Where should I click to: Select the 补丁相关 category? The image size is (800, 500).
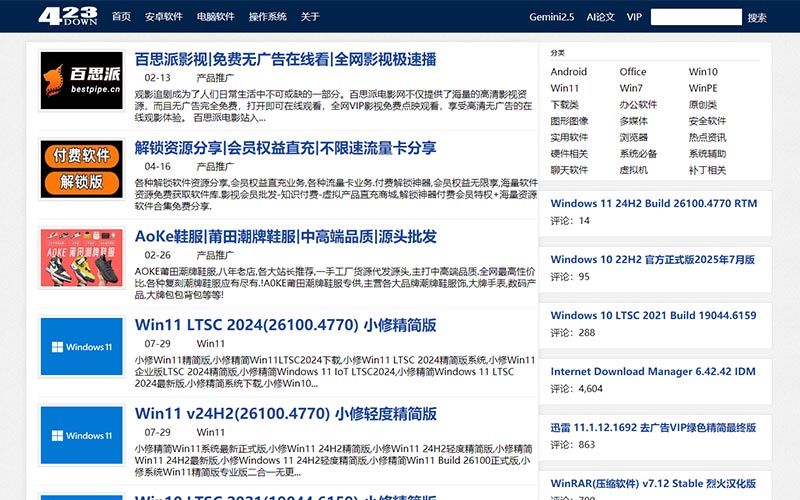pyautogui.click(x=708, y=170)
